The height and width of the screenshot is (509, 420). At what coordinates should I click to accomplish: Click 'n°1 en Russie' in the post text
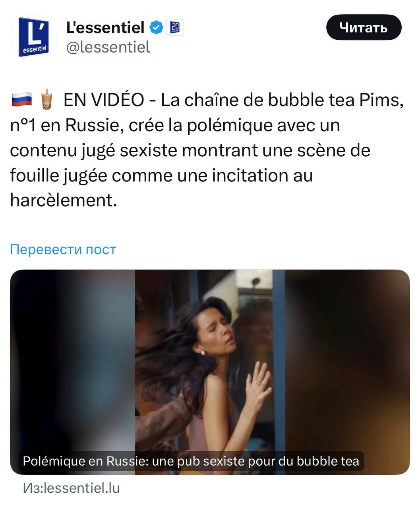pos(64,125)
